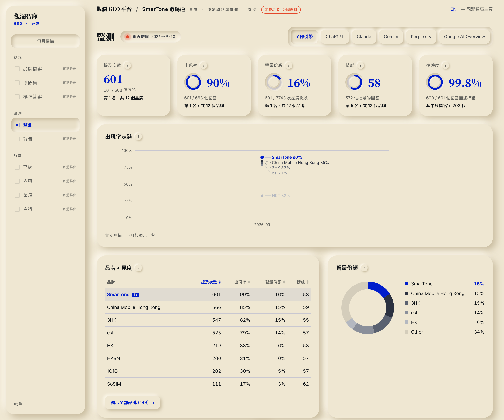The height and width of the screenshot is (420, 504).
Task: Sort table by 提及次數 column
Action: point(211,282)
